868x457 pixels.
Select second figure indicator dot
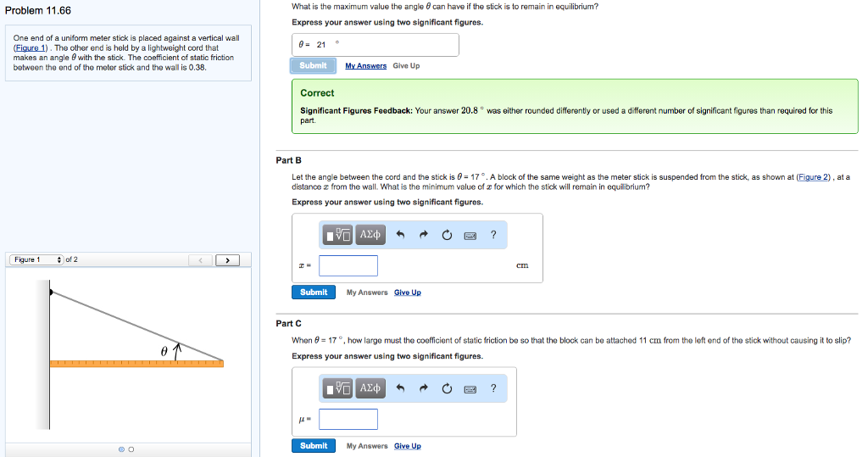tap(131, 449)
